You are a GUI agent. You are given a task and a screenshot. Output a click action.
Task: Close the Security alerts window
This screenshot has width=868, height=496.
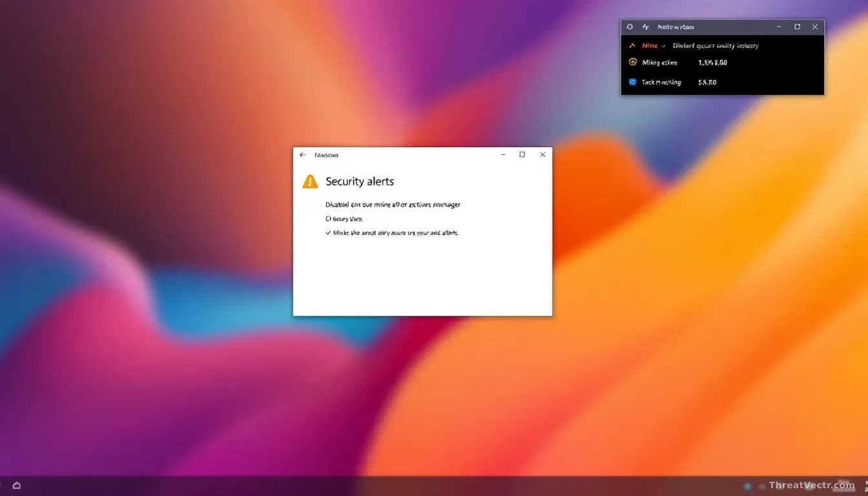click(x=542, y=155)
